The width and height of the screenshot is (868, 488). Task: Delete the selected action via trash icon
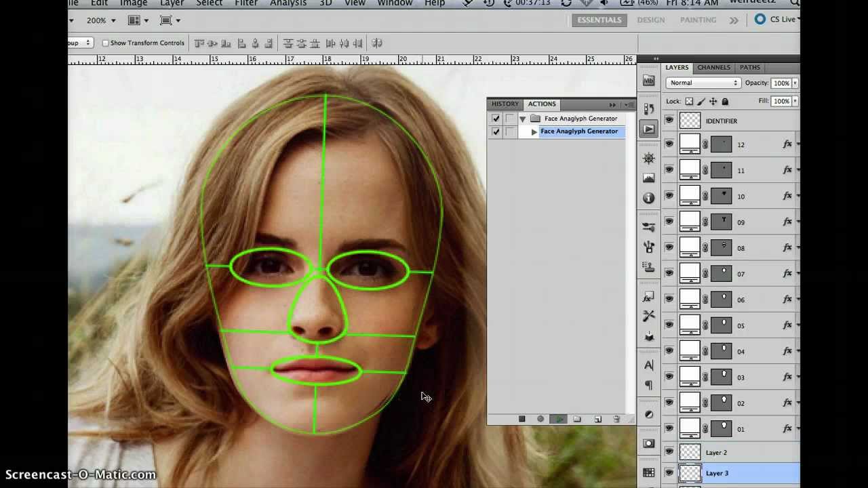(x=616, y=419)
